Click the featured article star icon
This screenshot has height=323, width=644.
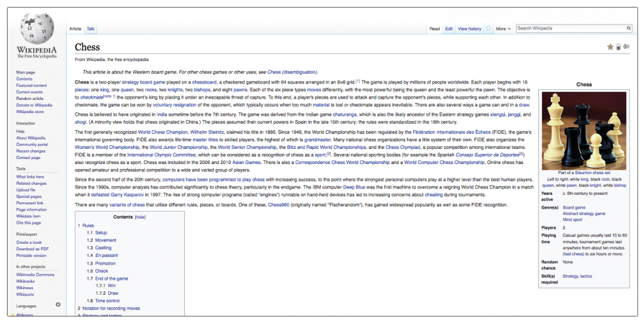(610, 47)
